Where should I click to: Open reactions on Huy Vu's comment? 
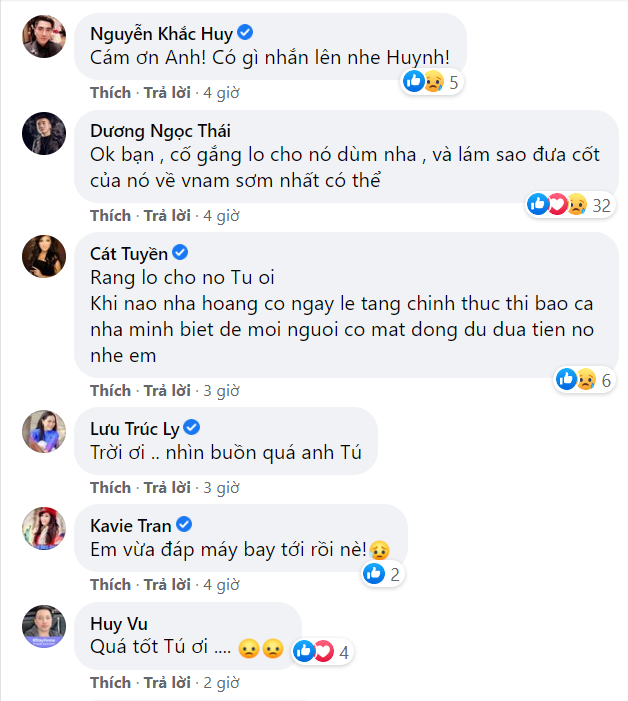(321, 652)
